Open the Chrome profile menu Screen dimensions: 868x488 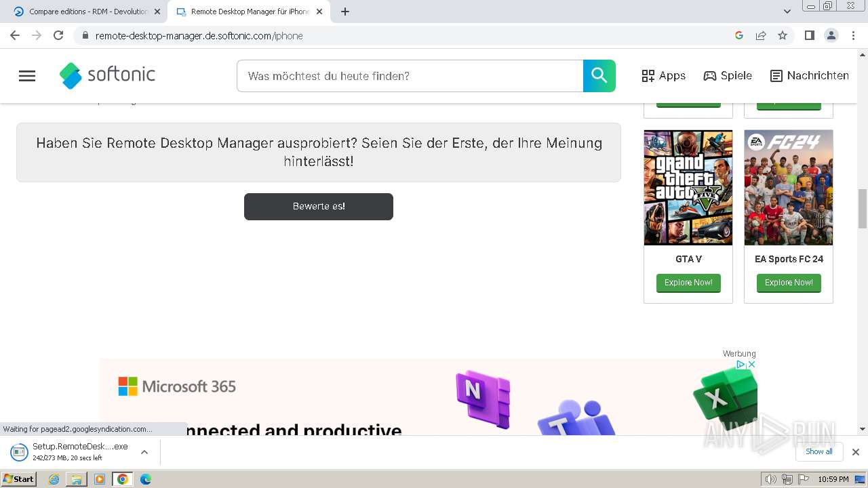pos(831,35)
